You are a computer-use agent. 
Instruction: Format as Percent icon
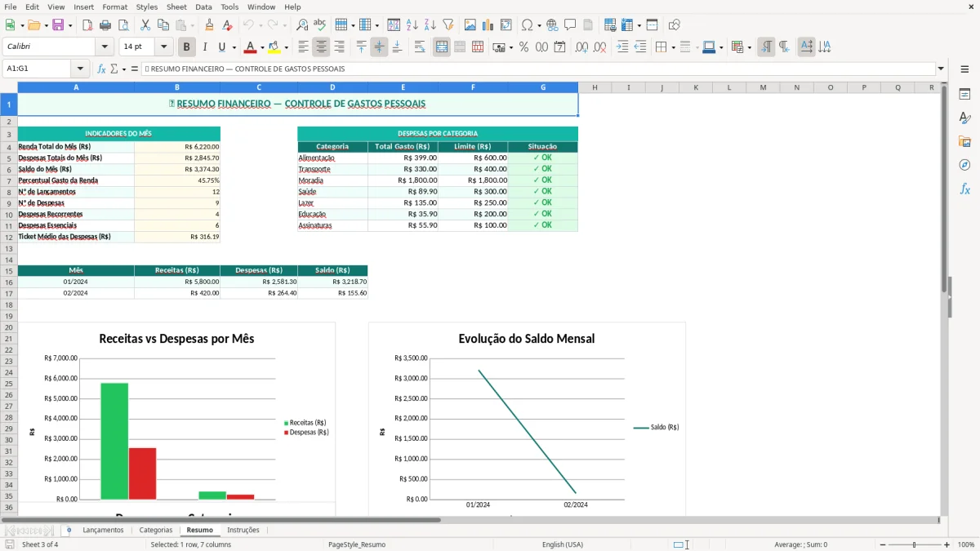coord(523,47)
